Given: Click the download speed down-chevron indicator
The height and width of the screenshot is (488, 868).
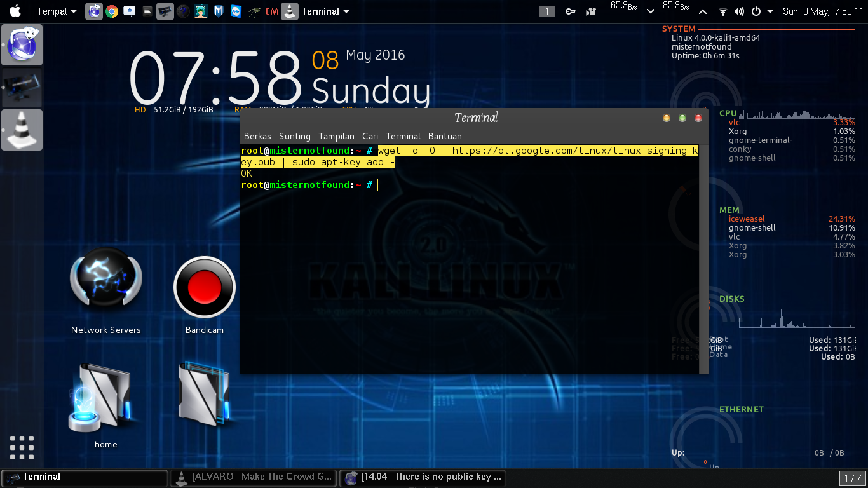Looking at the screenshot, I should (x=651, y=11).
